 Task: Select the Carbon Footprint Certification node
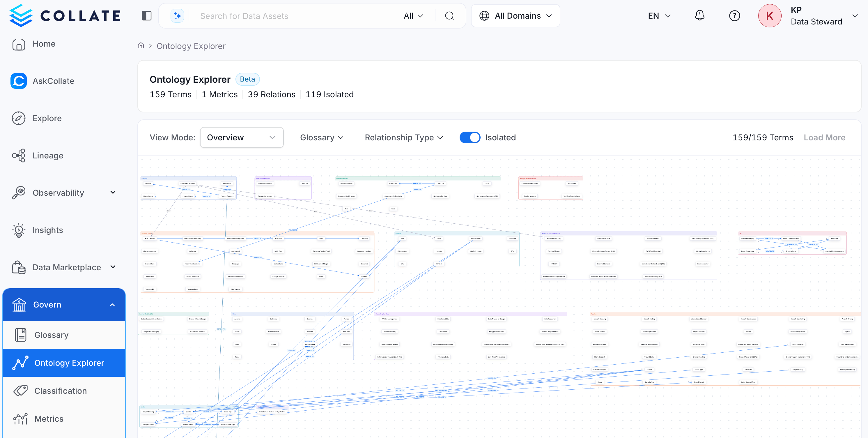point(151,319)
